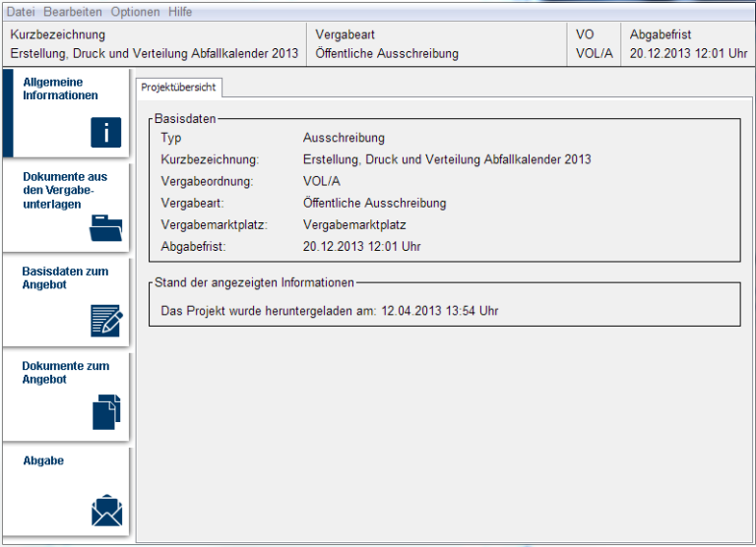Click the envelope icon for Abgabe
This screenshot has width=756, height=547.
point(106,511)
